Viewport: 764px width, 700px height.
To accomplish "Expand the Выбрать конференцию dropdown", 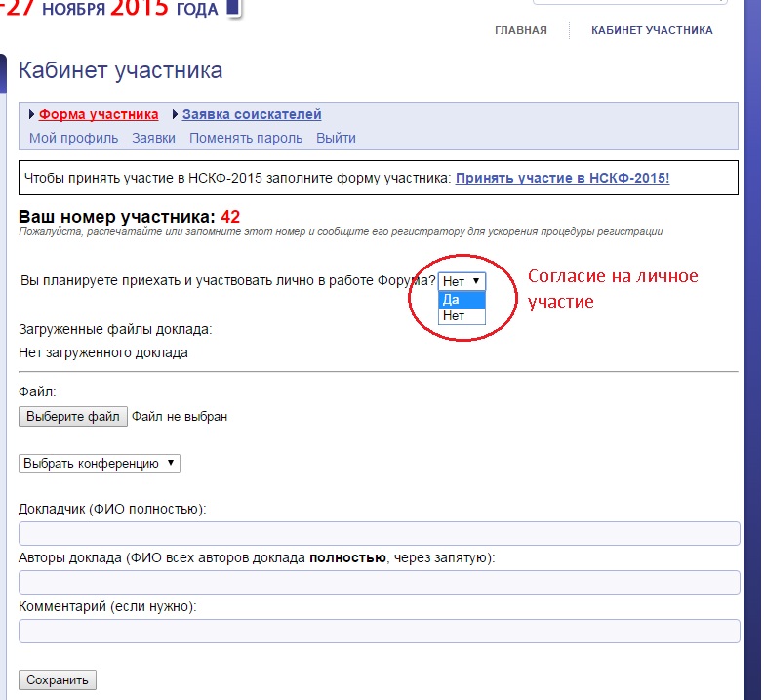I will [x=100, y=464].
